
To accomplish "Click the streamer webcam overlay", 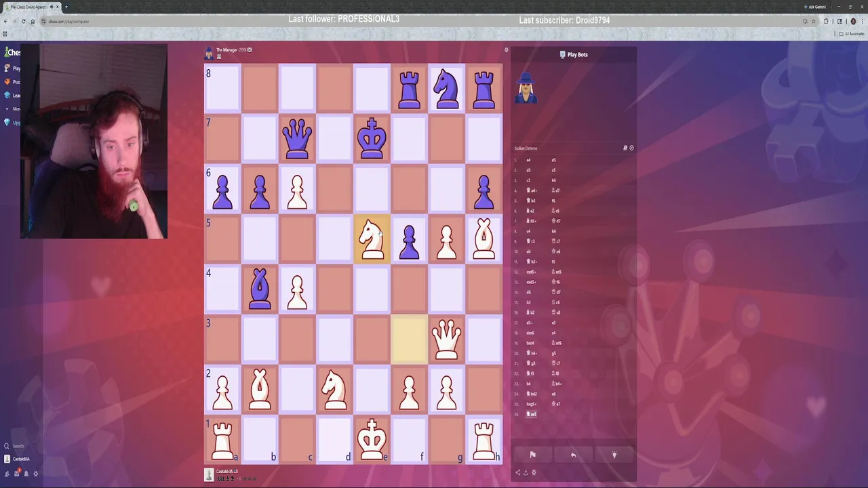I will coord(94,142).
